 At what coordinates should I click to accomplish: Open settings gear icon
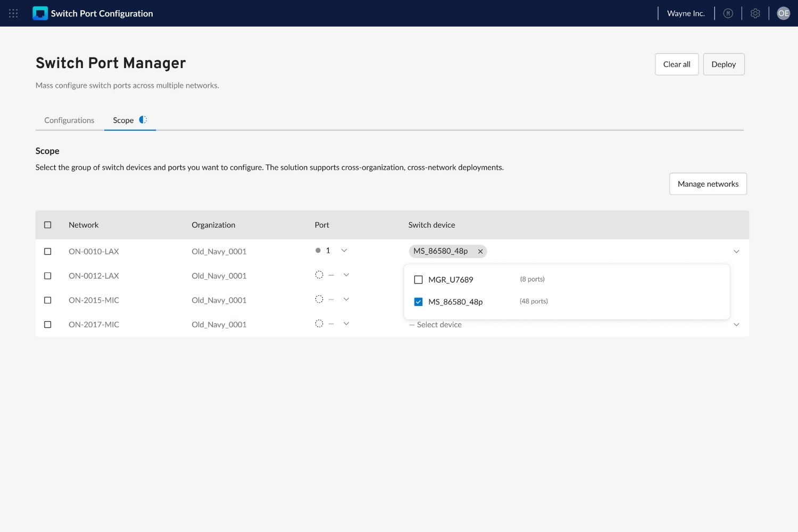[755, 13]
